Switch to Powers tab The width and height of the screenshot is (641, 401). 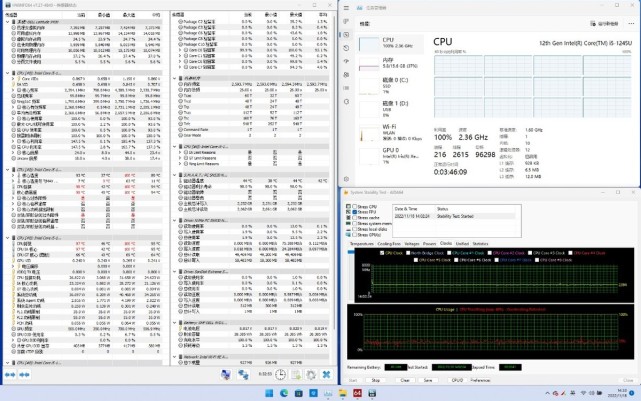point(429,244)
